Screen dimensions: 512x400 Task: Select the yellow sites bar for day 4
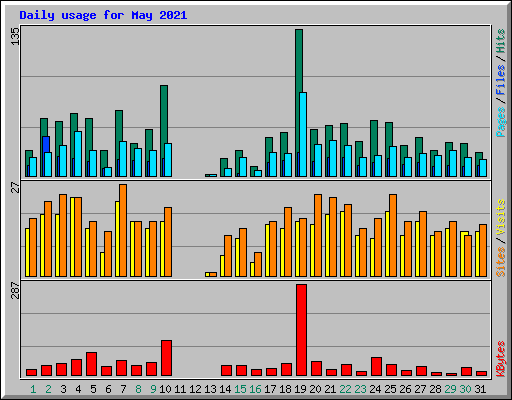click(72, 237)
